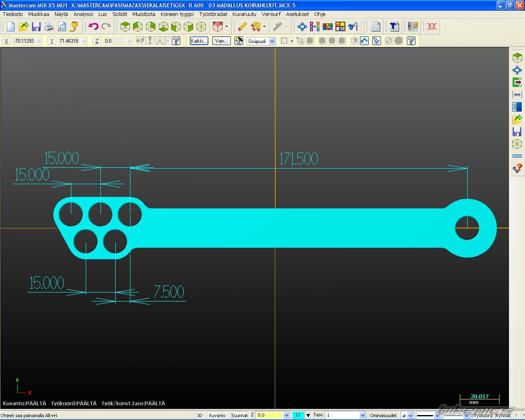Open the Asetukset menu
The image size is (525, 420).
[297, 14]
